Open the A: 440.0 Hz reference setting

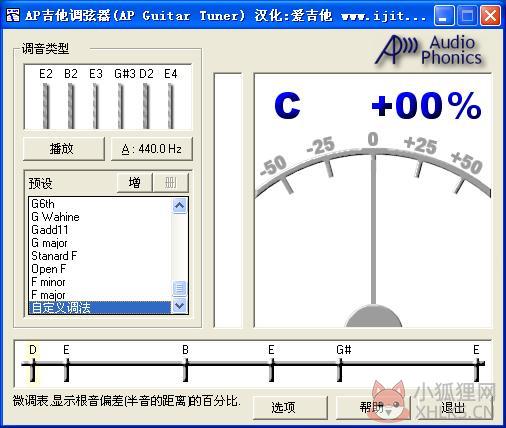click(x=152, y=149)
